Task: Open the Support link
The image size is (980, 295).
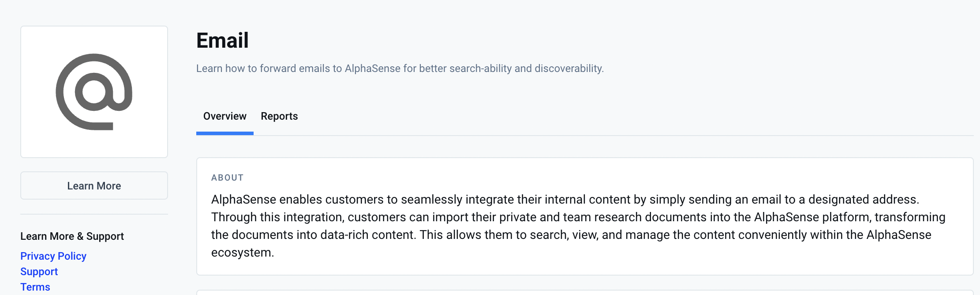Action: [x=39, y=272]
